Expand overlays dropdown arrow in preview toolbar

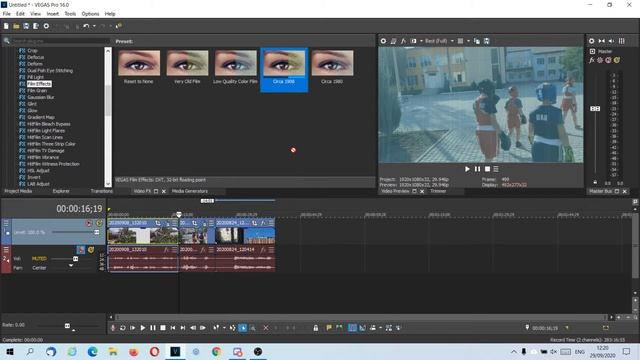[x=468, y=41]
